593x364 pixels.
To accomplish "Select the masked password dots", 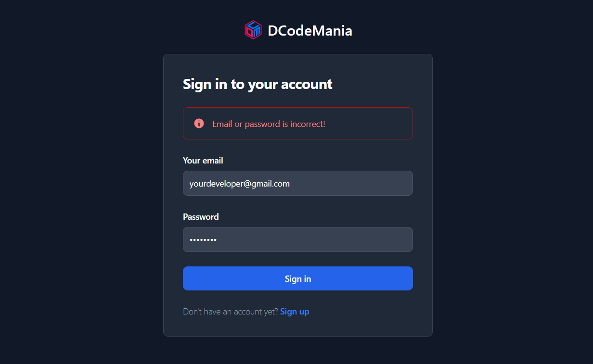I will tap(203, 239).
